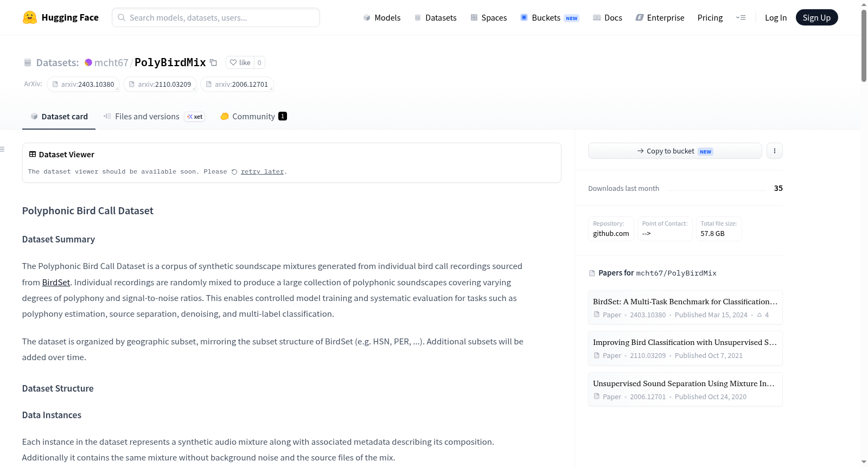868x467 pixels.
Task: Open the table of contents sidebar icon
Action: point(2,149)
